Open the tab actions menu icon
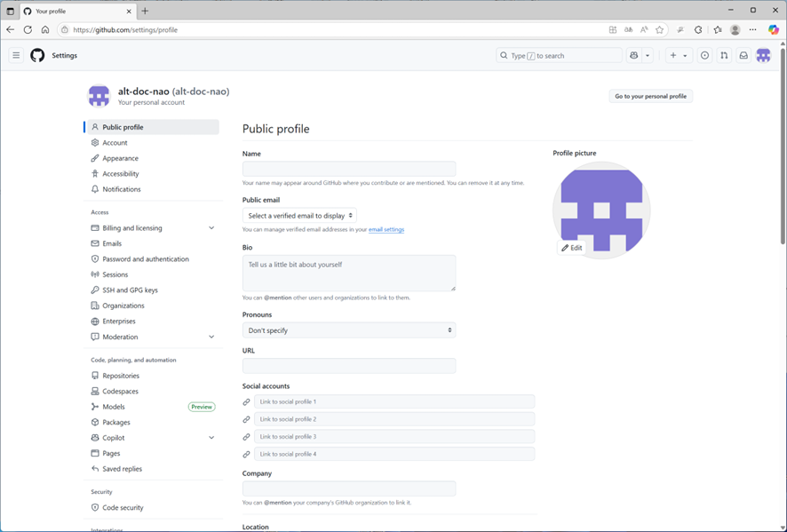Screen dimensions: 787x532 point(10,11)
